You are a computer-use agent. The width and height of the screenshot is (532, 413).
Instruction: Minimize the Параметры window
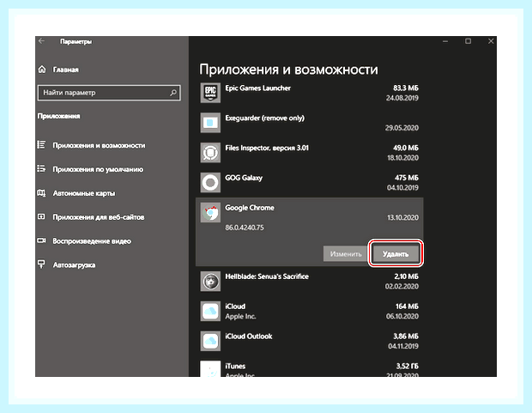point(445,41)
